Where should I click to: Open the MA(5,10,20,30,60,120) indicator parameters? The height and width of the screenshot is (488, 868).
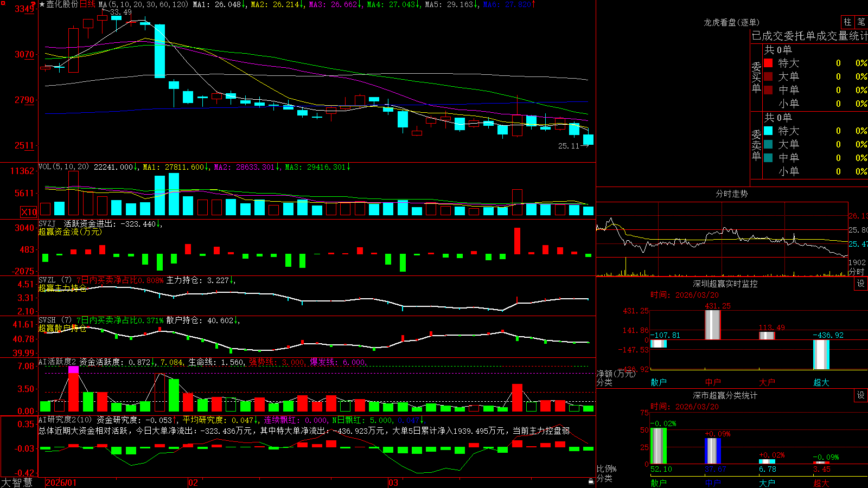(143, 4)
